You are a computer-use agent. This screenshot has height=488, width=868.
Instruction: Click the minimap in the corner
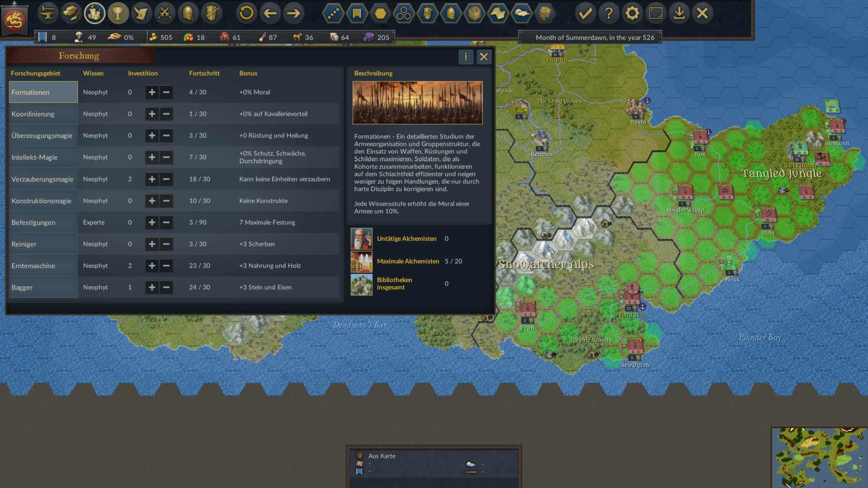[819, 457]
